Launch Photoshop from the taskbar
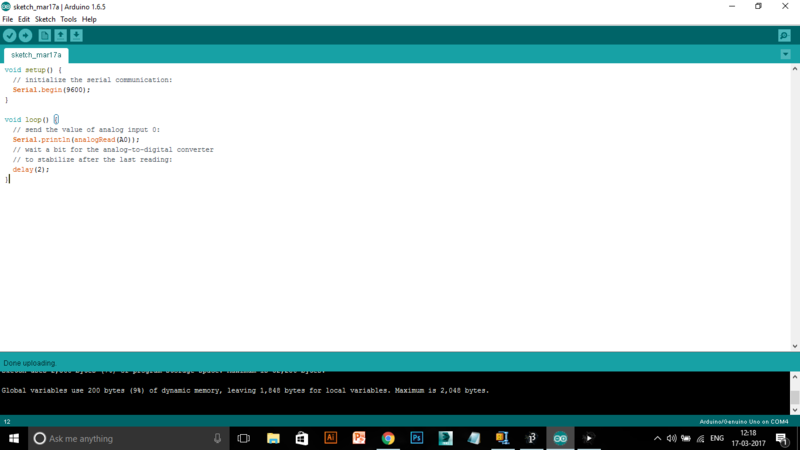The height and width of the screenshot is (450, 800). point(417,438)
